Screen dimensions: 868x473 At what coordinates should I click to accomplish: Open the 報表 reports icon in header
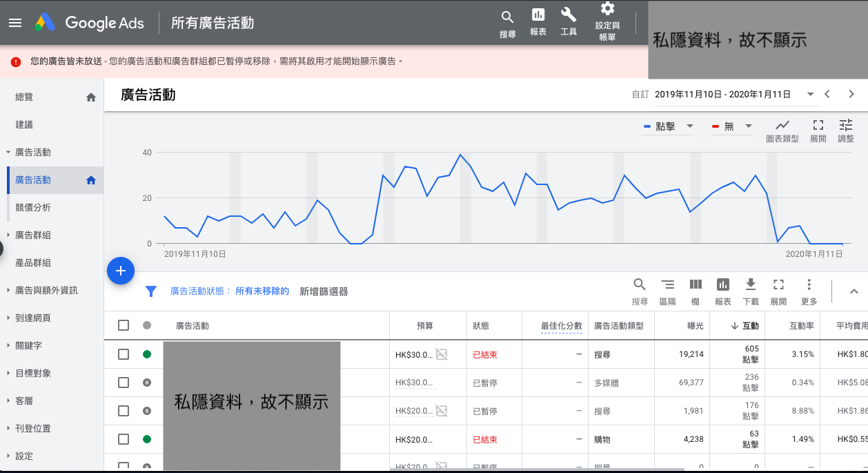538,16
